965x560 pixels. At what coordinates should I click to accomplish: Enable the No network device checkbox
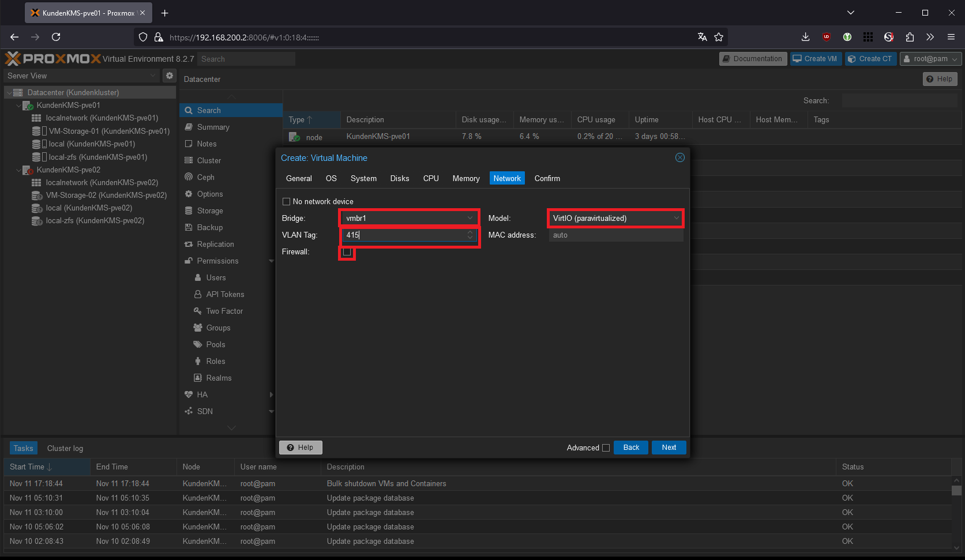click(x=287, y=202)
